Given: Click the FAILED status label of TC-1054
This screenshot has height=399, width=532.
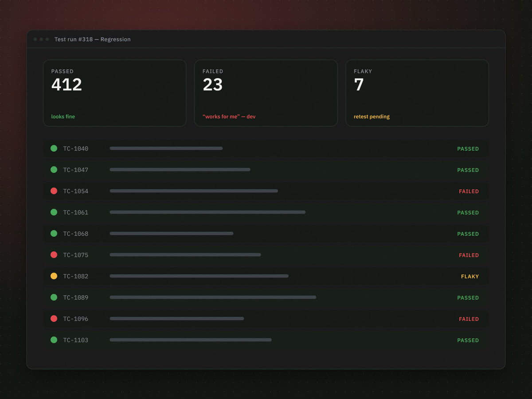Looking at the screenshot, I should 469,192.
